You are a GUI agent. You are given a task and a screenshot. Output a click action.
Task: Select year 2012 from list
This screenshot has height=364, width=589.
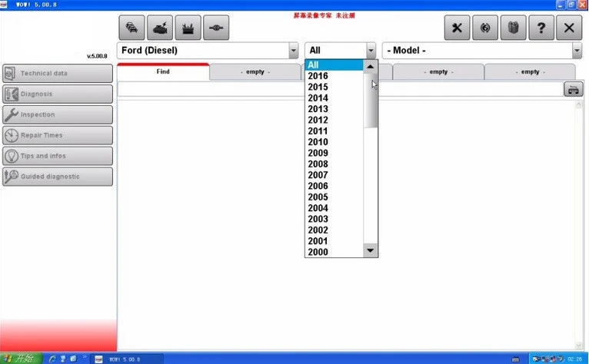(334, 120)
